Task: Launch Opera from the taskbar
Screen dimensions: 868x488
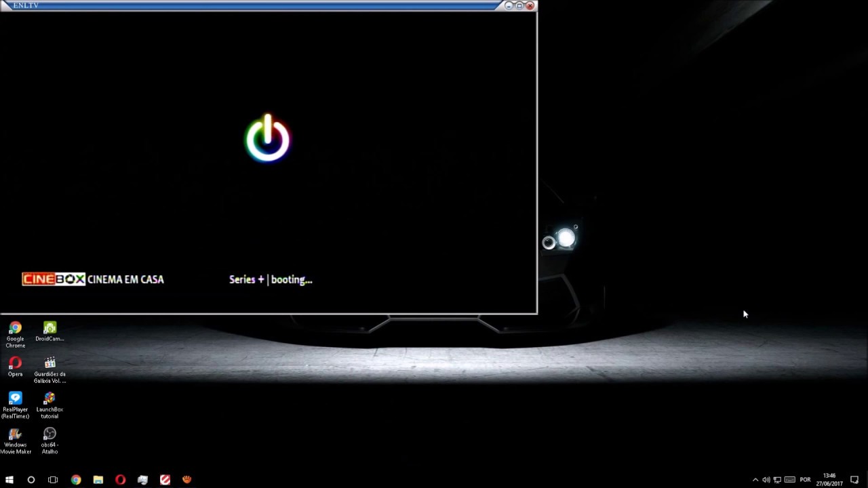Action: point(121,479)
